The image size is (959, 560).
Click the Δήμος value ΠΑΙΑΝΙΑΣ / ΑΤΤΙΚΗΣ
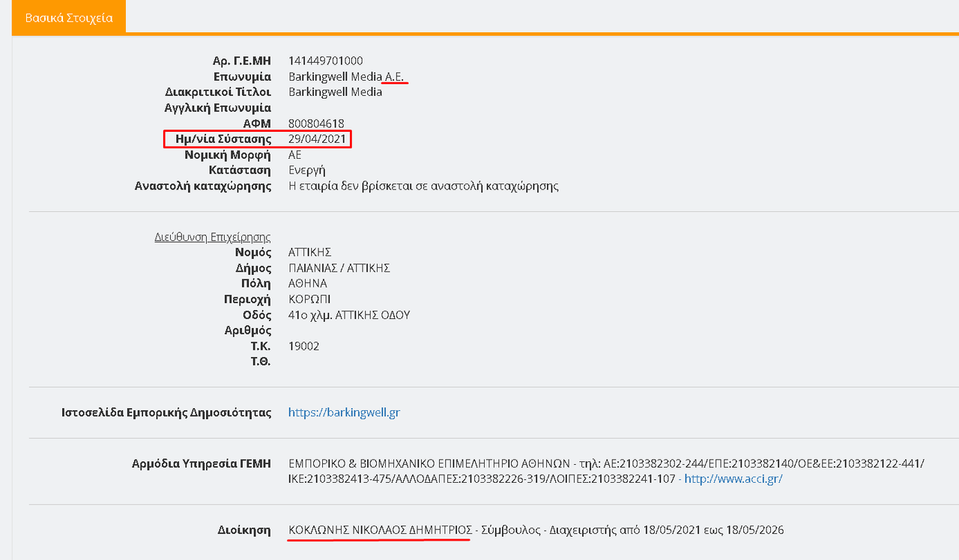(x=339, y=268)
